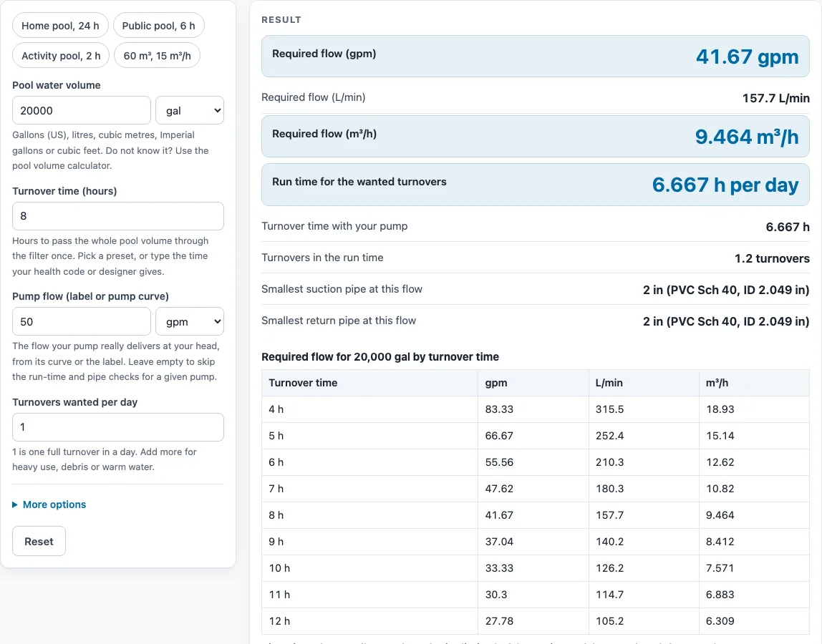Click the 12 h row label
822x644 pixels.
coord(369,621)
